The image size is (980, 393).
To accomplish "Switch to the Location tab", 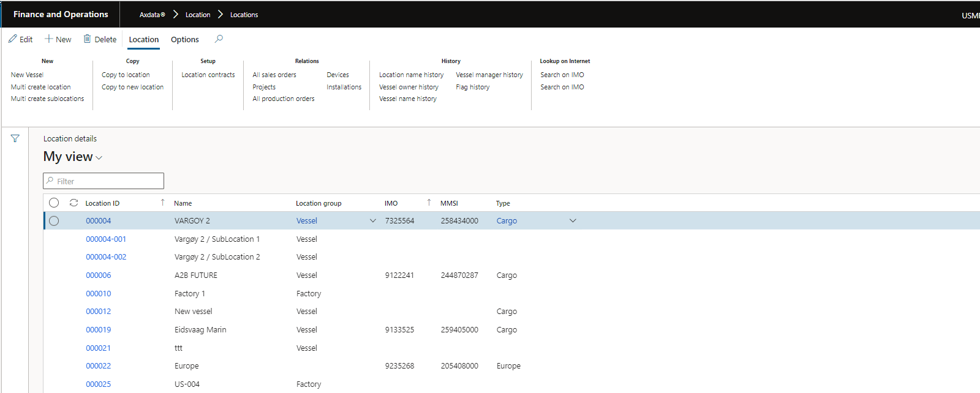I will (144, 39).
